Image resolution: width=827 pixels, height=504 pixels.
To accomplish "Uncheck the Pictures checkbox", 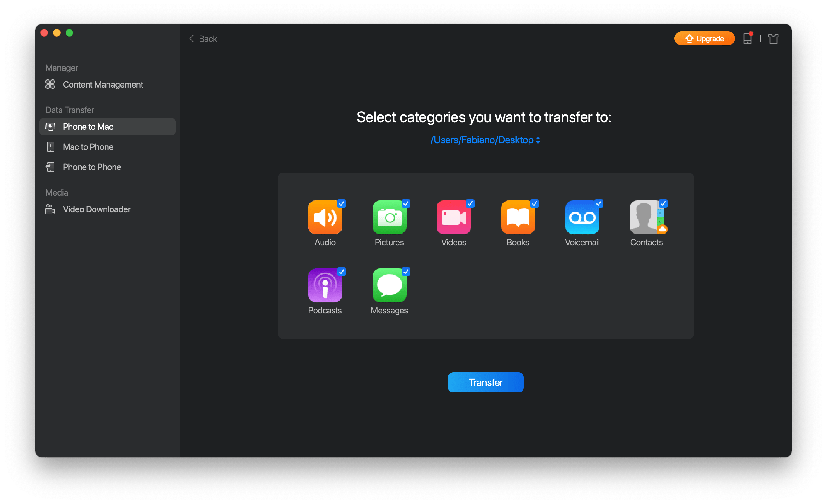I will click(406, 203).
